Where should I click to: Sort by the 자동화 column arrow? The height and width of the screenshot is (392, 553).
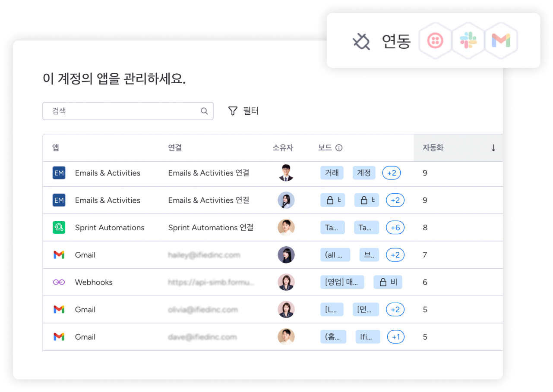493,148
